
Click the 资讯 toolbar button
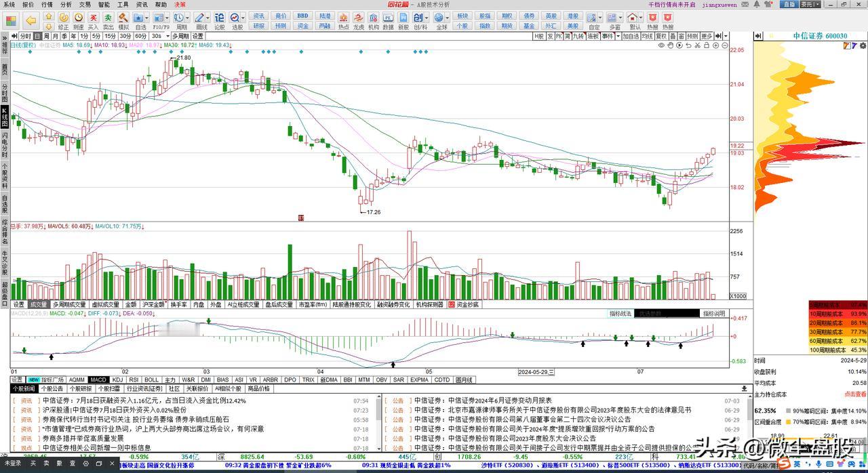259,16
